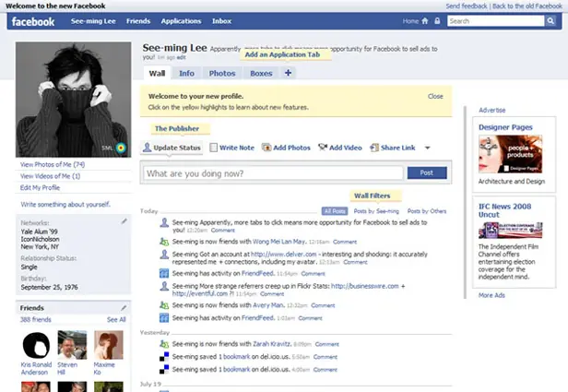Edit Friends box with pencil icon
This screenshot has width=568, height=392.
tap(124, 307)
